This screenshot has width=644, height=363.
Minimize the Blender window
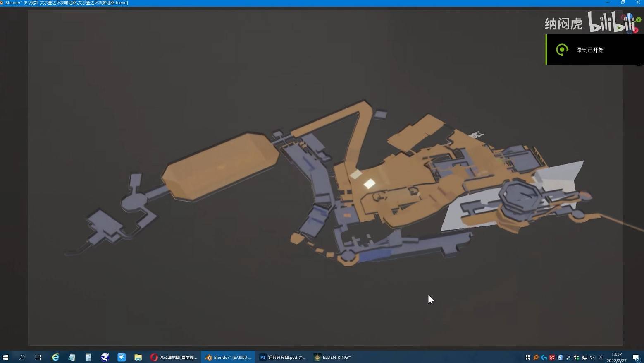(607, 2)
